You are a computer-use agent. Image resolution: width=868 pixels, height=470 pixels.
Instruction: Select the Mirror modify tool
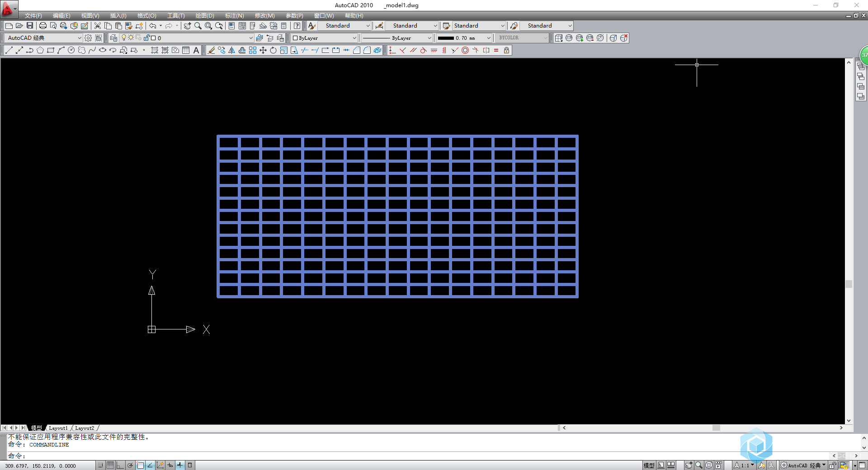(x=232, y=50)
